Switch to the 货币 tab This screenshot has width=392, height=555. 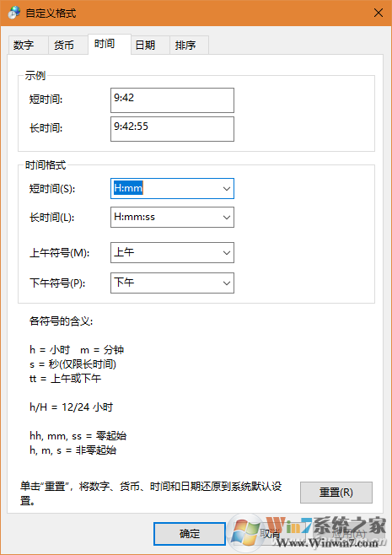(68, 45)
